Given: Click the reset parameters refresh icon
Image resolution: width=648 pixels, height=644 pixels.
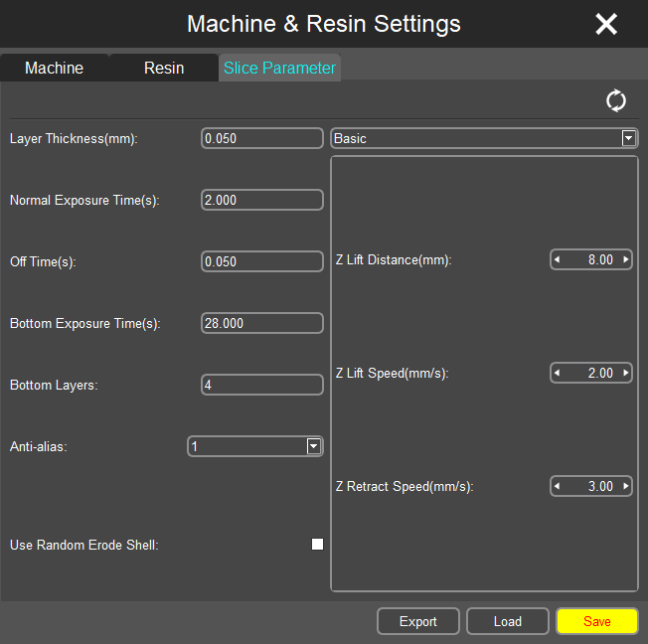Looking at the screenshot, I should [x=616, y=100].
